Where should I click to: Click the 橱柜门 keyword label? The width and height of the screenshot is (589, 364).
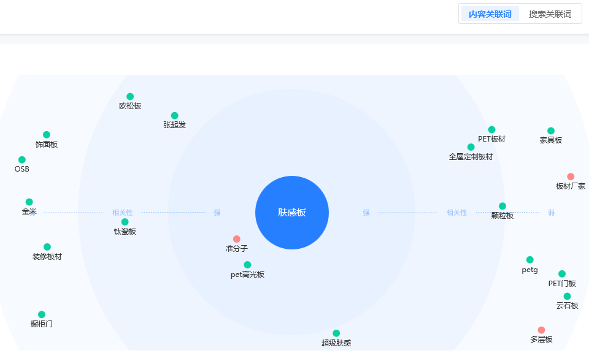[42, 324]
